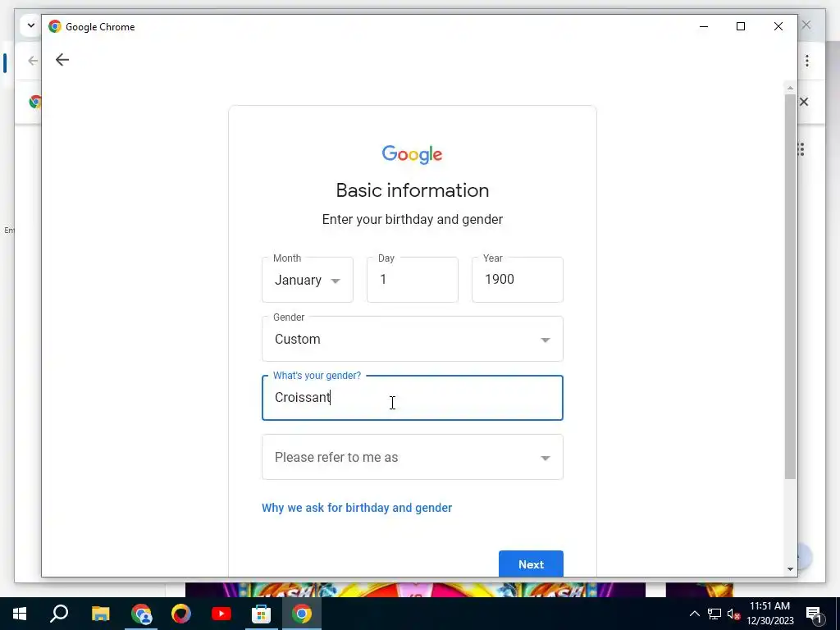Image resolution: width=840 pixels, height=630 pixels.
Task: Go back using the arrow in the Google sign-up window
Action: (62, 60)
